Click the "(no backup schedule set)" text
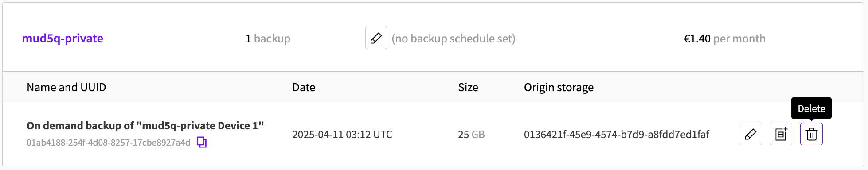The width and height of the screenshot is (868, 170). pyautogui.click(x=454, y=39)
